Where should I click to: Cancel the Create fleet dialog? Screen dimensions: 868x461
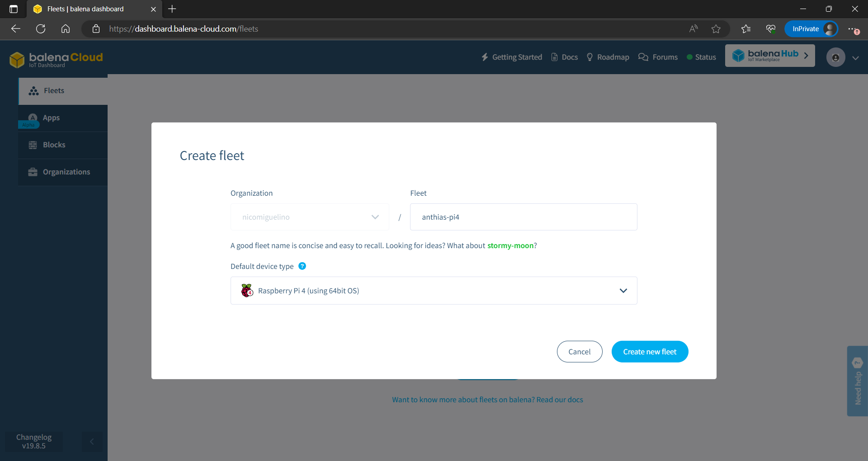[580, 352]
